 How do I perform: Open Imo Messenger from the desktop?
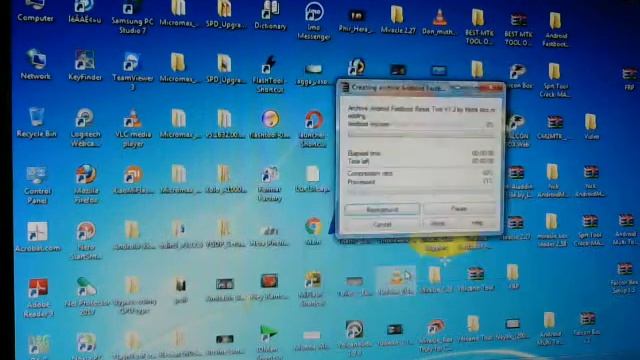(313, 20)
